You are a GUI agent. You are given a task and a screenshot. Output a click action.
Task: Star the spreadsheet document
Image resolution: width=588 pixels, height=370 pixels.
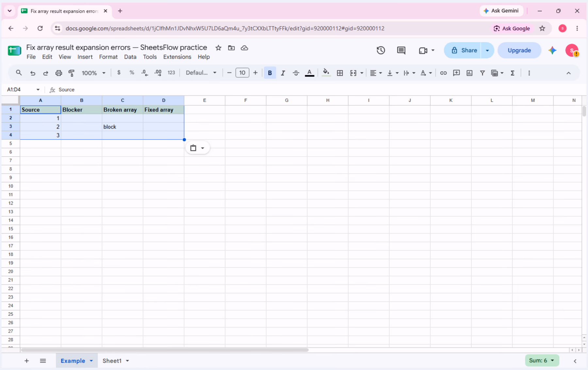click(x=219, y=48)
